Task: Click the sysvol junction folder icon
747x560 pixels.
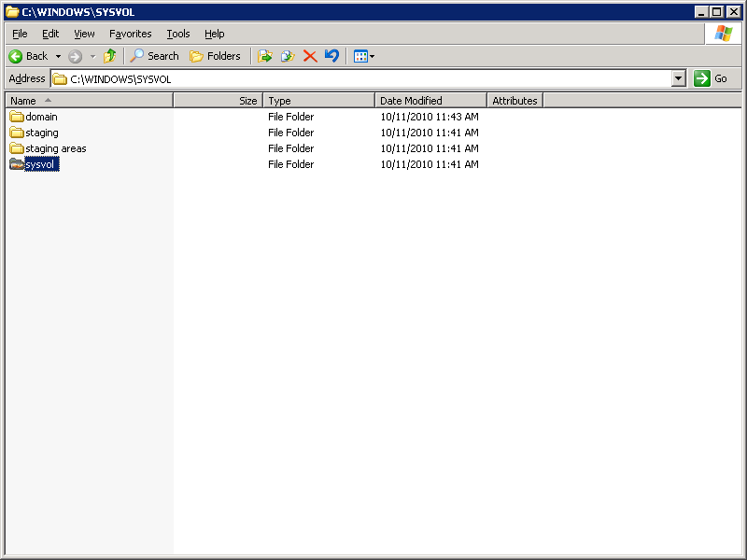Action: [17, 164]
